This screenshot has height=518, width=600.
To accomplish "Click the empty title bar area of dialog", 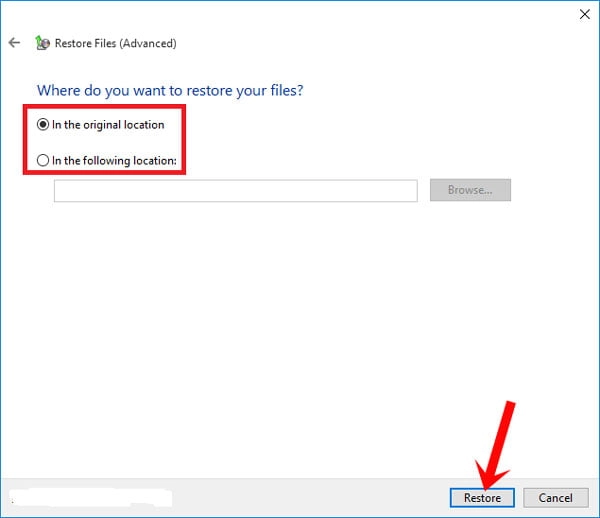I will pos(300,14).
